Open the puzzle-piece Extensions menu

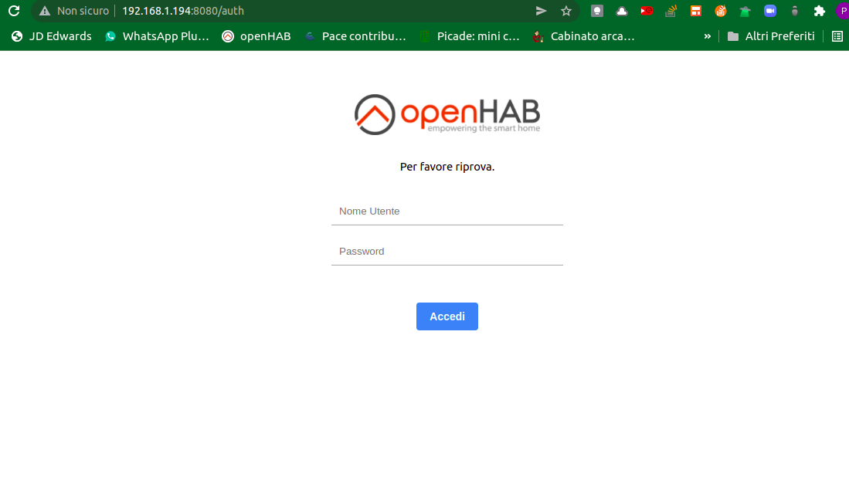[x=820, y=11]
